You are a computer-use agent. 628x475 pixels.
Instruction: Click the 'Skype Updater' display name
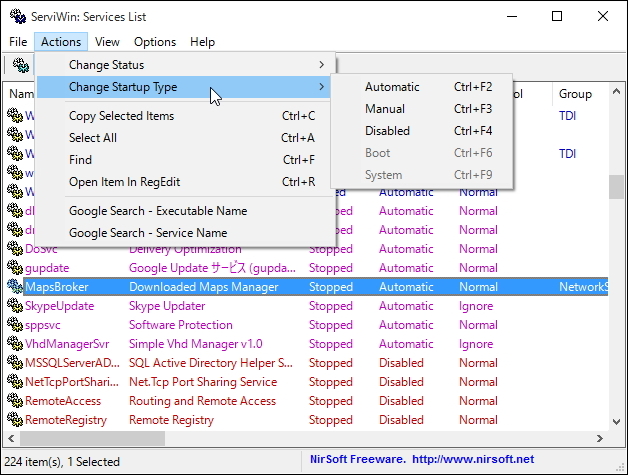point(167,306)
